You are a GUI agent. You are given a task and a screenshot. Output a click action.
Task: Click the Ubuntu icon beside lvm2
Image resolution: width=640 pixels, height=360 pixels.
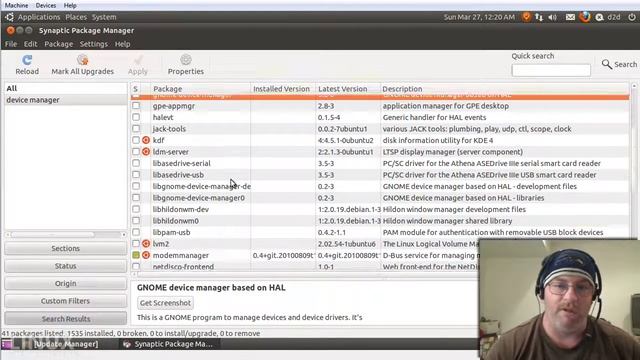(146, 244)
